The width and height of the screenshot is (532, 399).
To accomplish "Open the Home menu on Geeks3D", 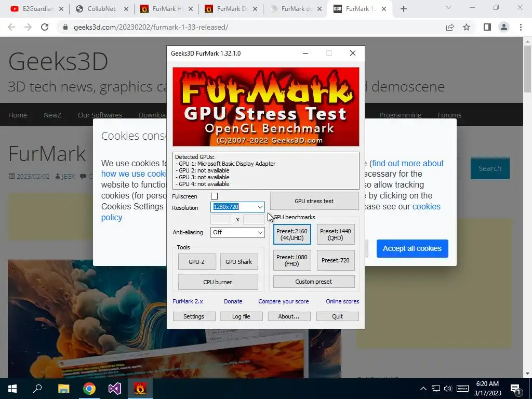I will tap(18, 115).
